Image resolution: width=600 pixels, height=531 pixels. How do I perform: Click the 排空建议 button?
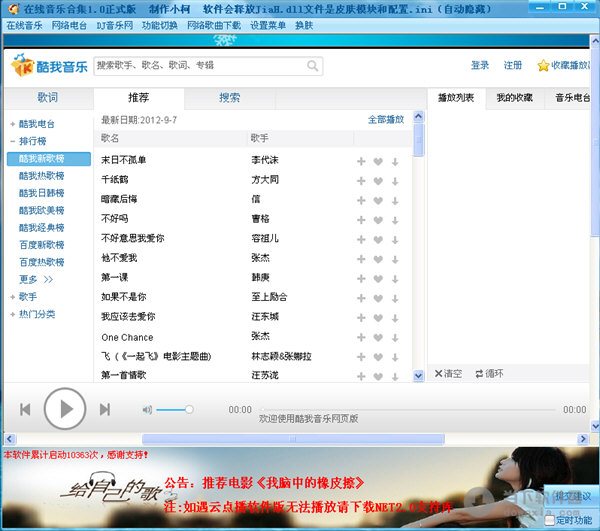(572, 497)
